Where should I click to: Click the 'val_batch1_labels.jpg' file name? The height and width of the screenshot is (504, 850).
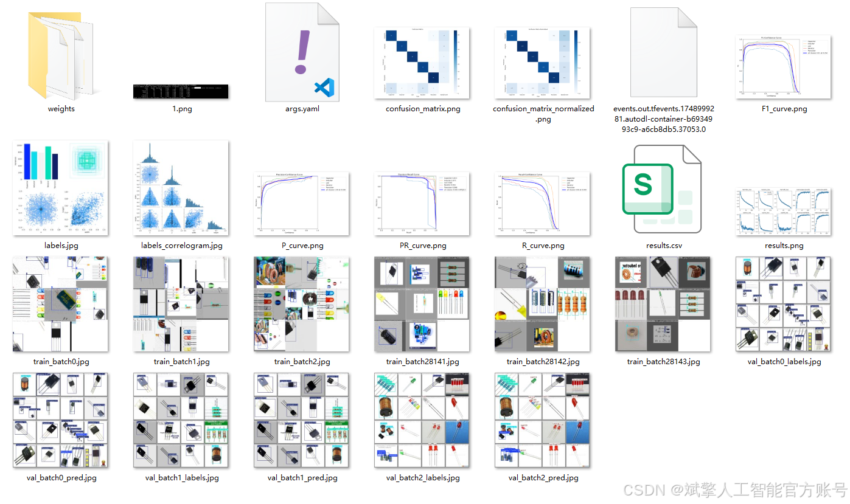181,477
